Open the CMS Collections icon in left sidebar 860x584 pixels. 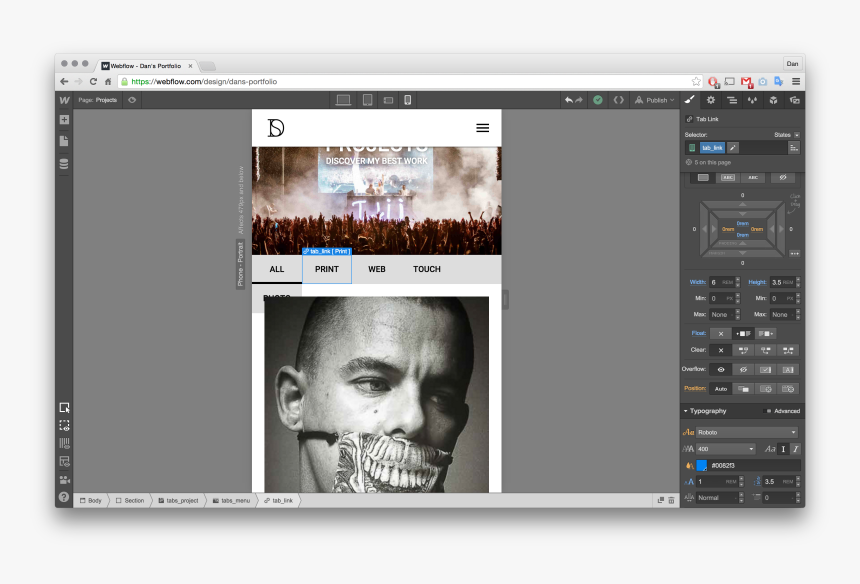tap(64, 164)
